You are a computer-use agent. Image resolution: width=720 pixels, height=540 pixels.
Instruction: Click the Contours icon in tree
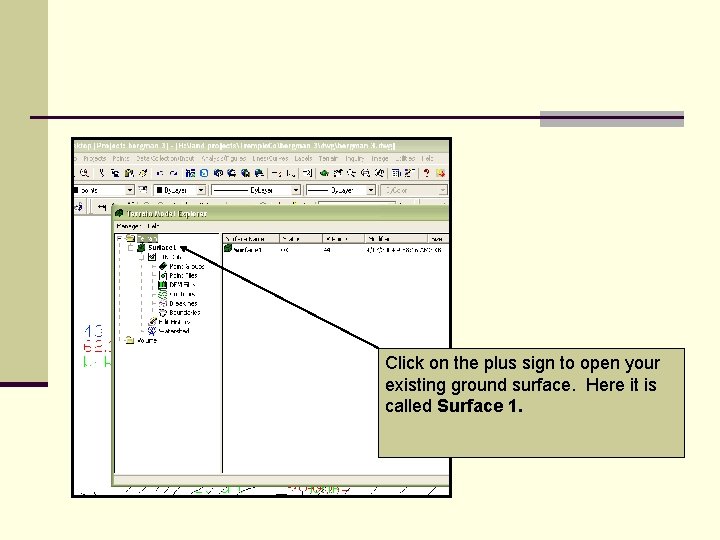163,294
